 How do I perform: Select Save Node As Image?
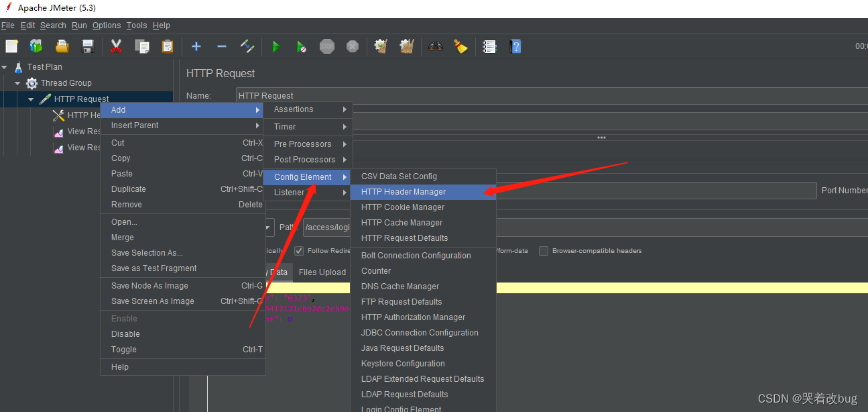point(182,286)
